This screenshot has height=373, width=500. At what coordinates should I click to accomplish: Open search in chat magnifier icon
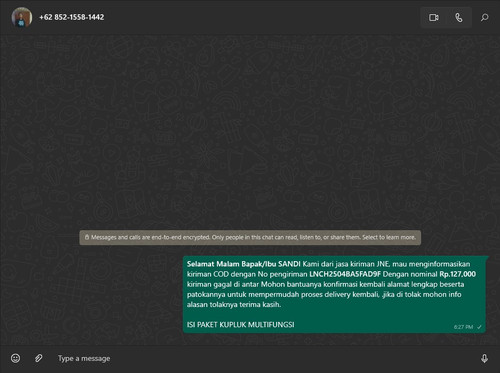tap(485, 17)
